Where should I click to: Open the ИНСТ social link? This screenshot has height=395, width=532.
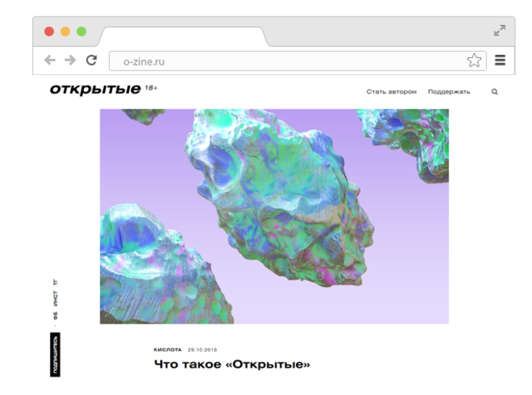click(56, 299)
